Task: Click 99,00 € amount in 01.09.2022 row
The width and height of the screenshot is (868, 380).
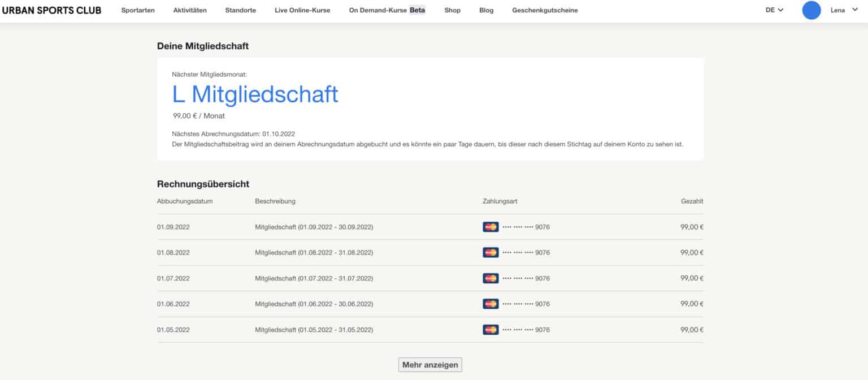Action: (692, 227)
